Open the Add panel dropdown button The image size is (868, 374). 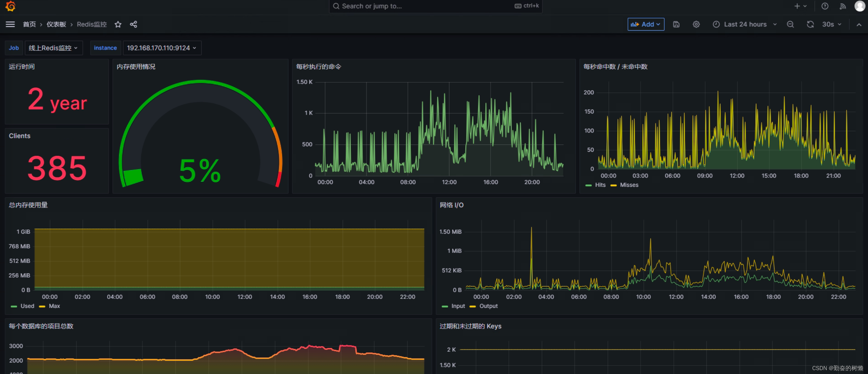click(x=646, y=24)
